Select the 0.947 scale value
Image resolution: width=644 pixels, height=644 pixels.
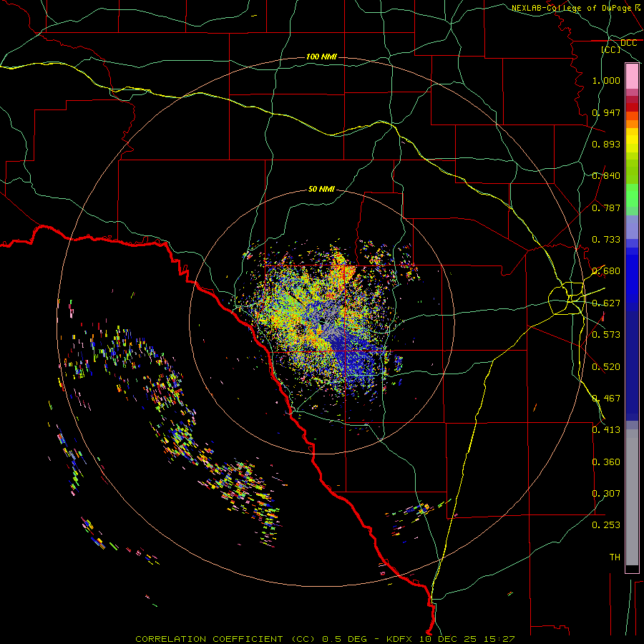pyautogui.click(x=606, y=112)
